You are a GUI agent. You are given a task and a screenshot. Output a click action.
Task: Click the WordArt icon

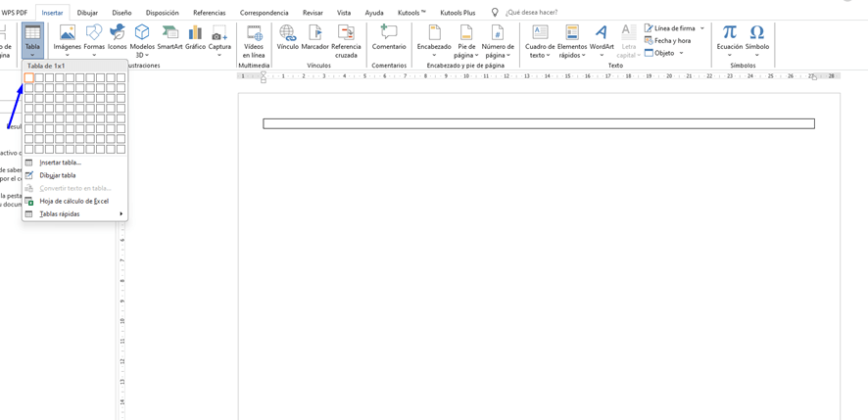pos(602,38)
